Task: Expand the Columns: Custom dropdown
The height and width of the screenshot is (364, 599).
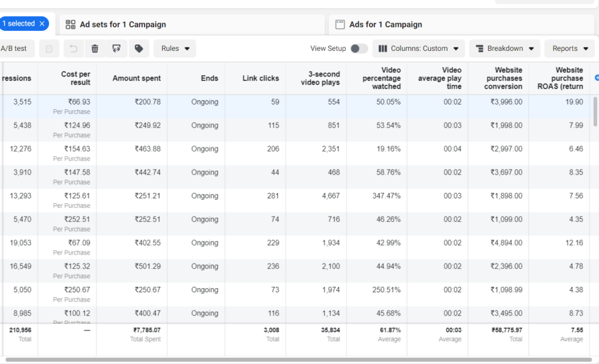Action: [x=419, y=48]
